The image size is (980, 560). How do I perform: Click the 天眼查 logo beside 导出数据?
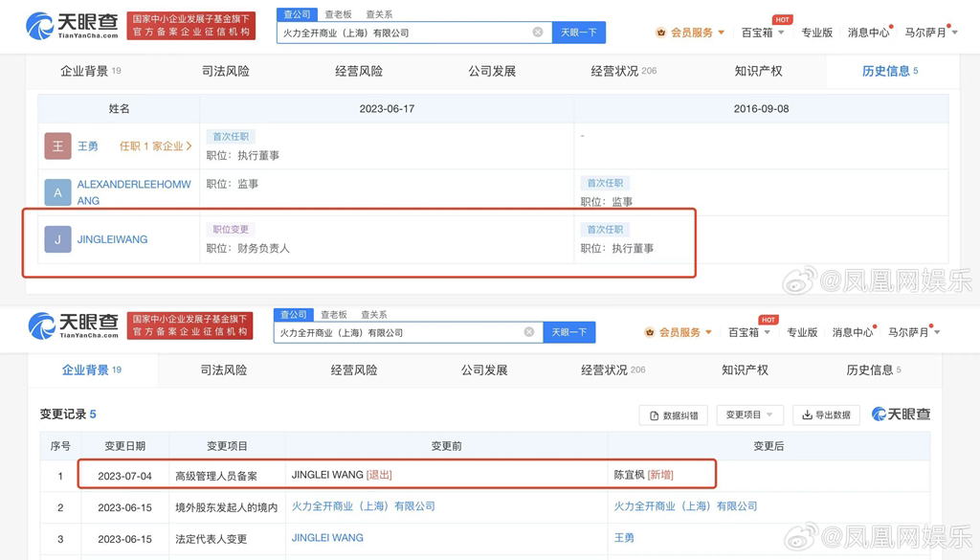click(x=901, y=414)
